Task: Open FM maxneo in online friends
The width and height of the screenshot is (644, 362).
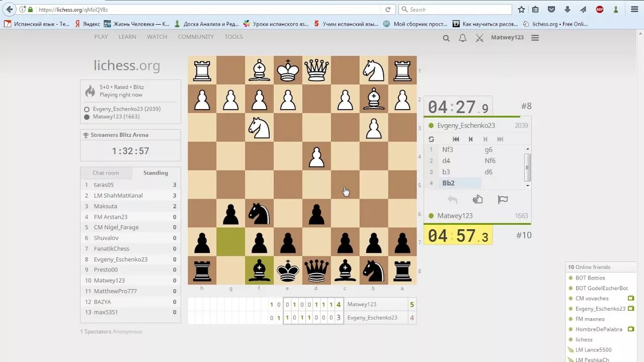Action: click(x=590, y=319)
